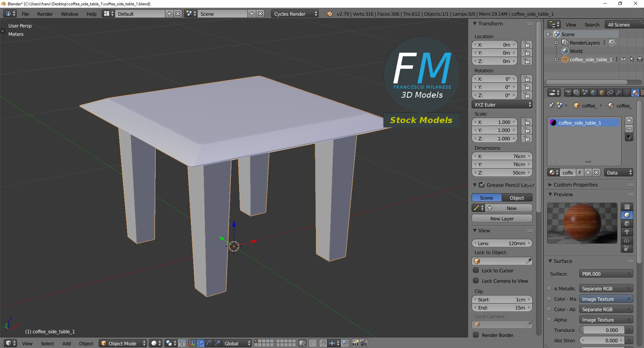
Task: Click the OpenGL render animation clapper icon
Action: (364, 343)
